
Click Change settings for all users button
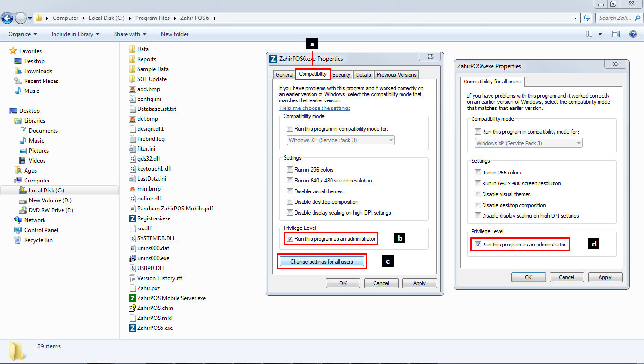pyautogui.click(x=322, y=262)
